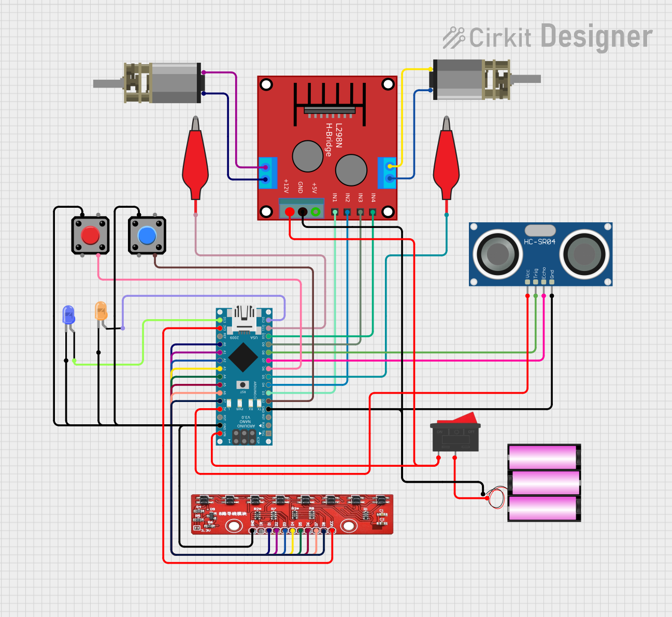
Task: Click the L298N left blue screw terminal
Action: click(x=267, y=173)
